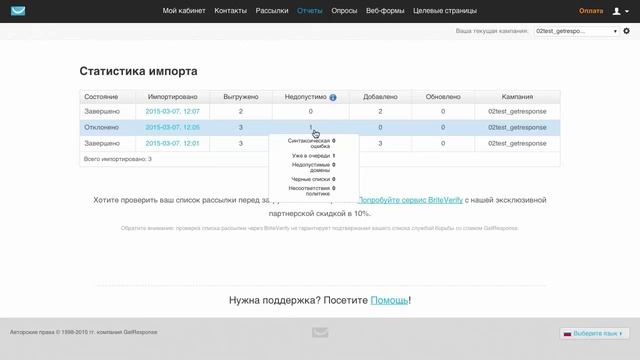Open the user account menu icon
Image resolution: width=640 pixels, height=360 pixels.
616,11
